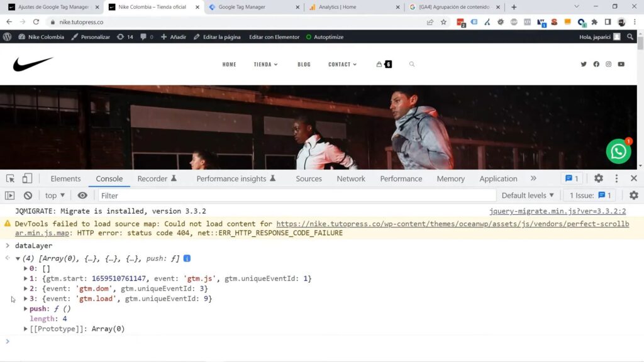644x362 pixels.
Task: Open the Facebook social icon
Action: [x=596, y=64]
